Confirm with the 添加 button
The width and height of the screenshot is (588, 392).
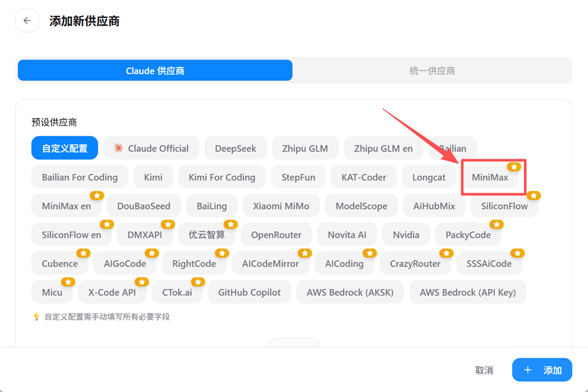[x=542, y=370]
